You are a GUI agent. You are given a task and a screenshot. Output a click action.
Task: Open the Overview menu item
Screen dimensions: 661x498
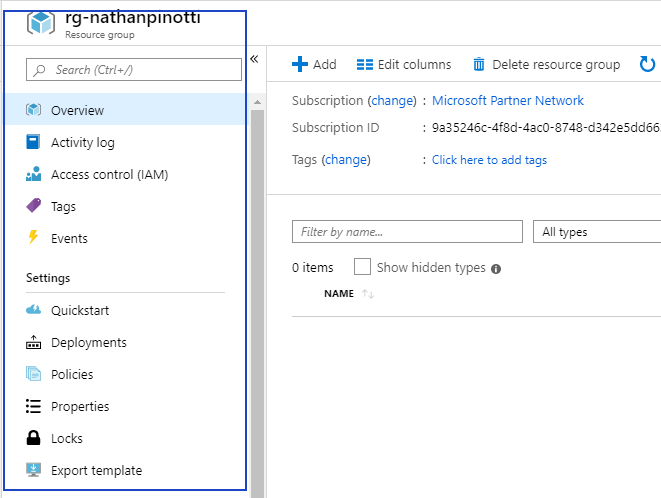125,109
